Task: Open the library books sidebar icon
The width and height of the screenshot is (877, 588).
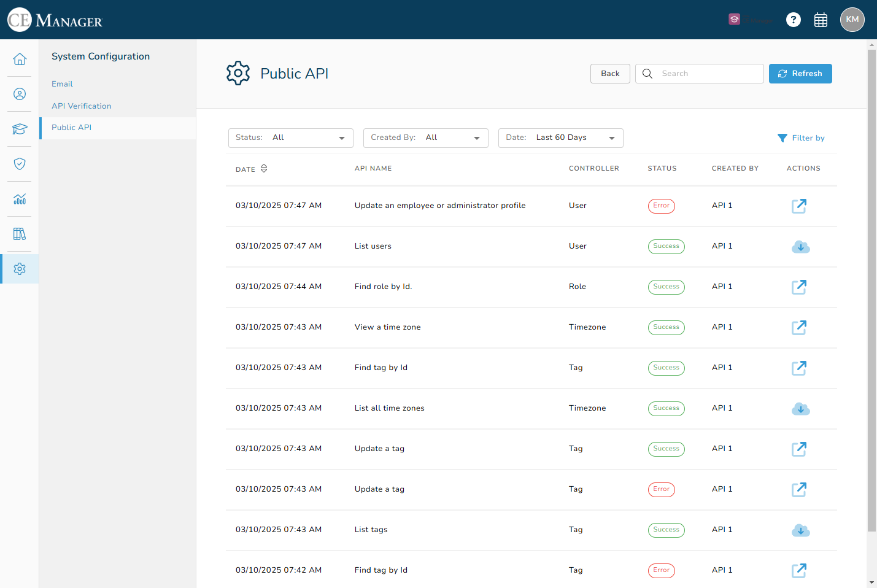Action: pyautogui.click(x=20, y=234)
